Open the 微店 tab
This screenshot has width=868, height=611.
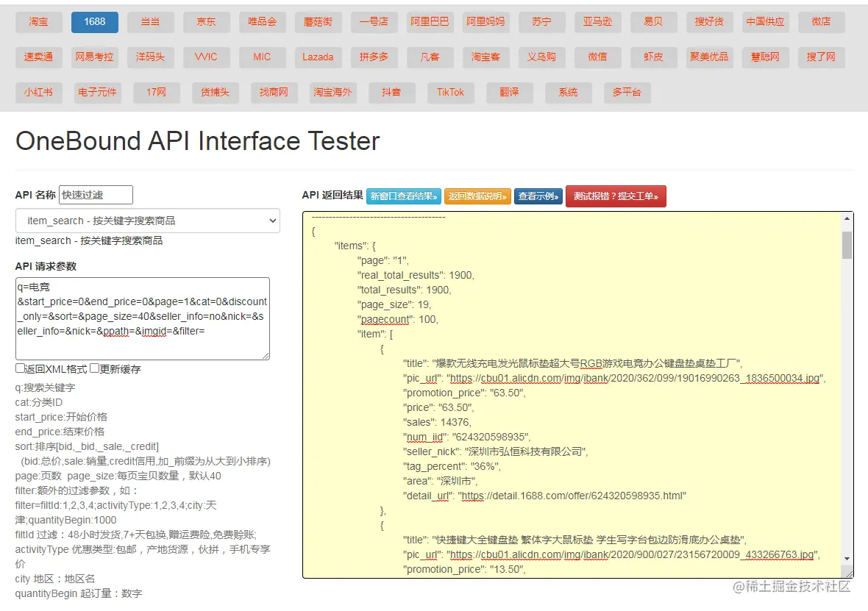[x=821, y=21]
